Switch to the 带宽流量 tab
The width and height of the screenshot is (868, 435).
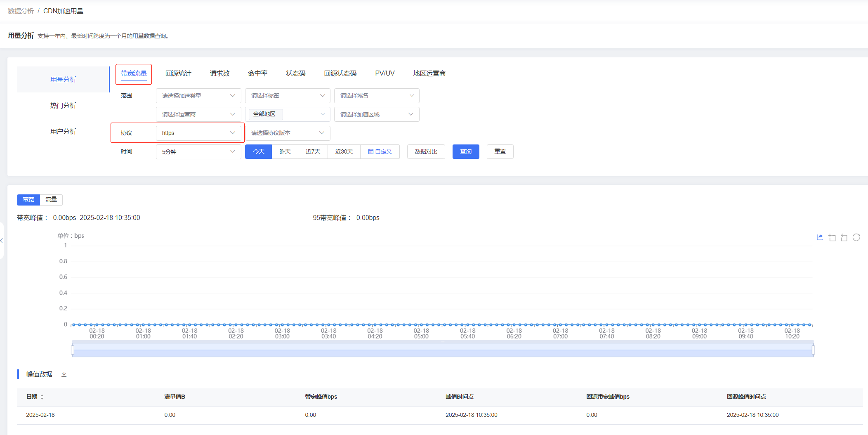coord(134,73)
